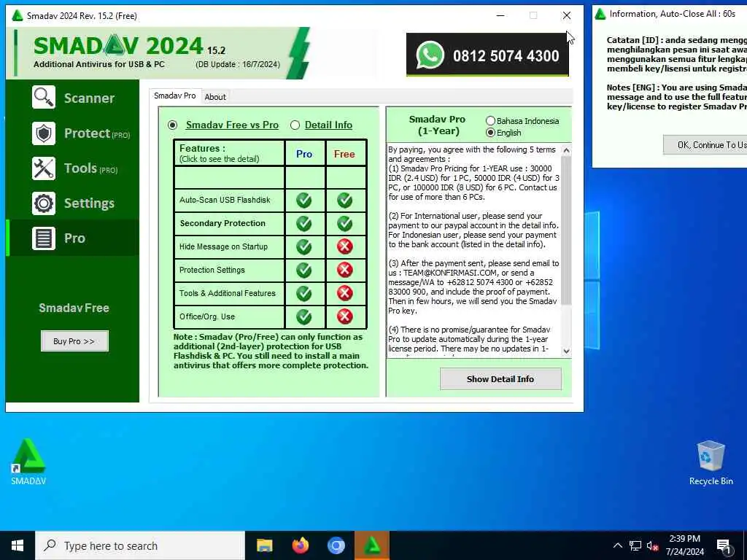Click the Auto-Scan USB Flashdisk feature row

tap(229, 200)
